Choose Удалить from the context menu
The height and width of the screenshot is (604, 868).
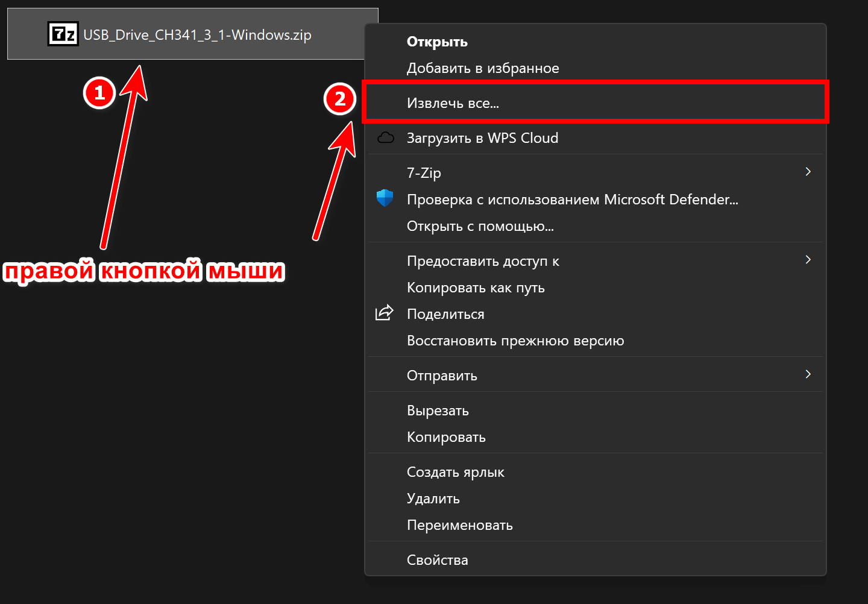pyautogui.click(x=433, y=499)
